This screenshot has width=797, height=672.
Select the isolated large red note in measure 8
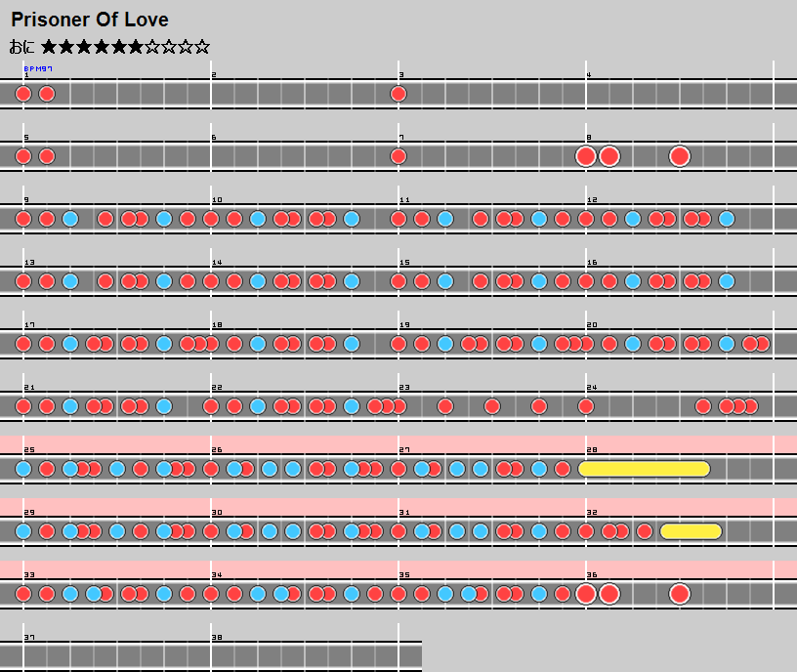(x=680, y=156)
